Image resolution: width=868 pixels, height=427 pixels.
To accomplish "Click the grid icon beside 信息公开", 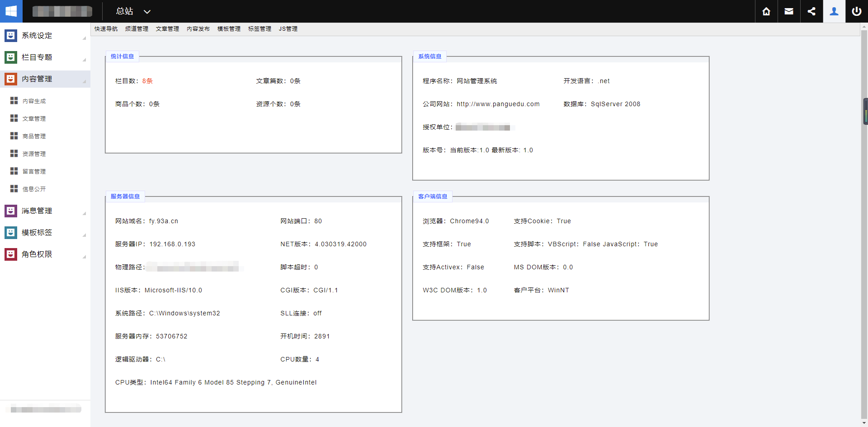I will pyautogui.click(x=14, y=189).
